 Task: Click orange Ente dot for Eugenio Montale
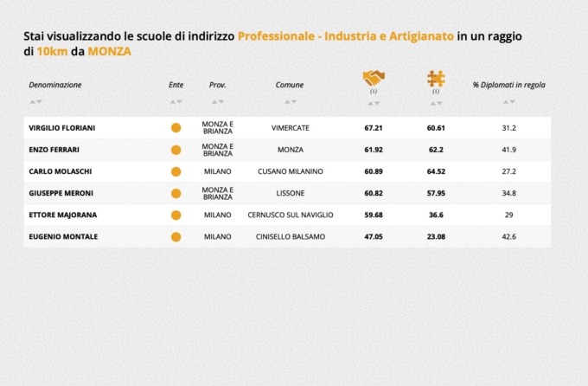pos(176,237)
